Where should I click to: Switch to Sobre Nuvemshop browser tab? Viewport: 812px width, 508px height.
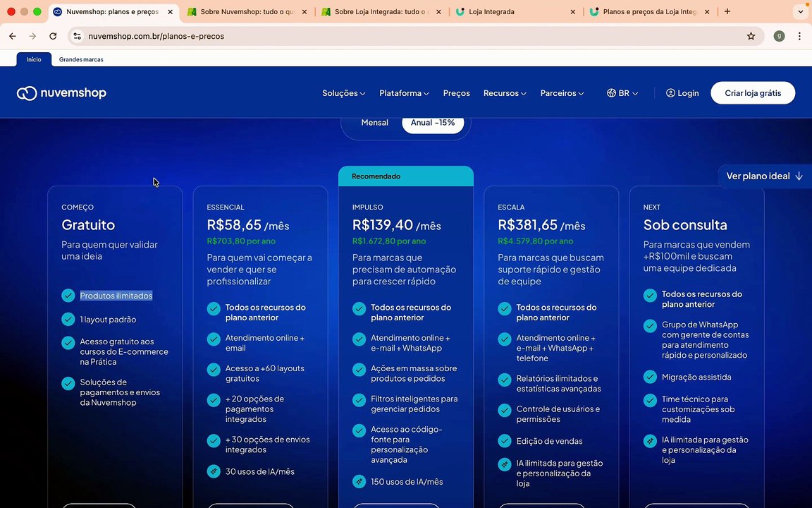[247, 12]
